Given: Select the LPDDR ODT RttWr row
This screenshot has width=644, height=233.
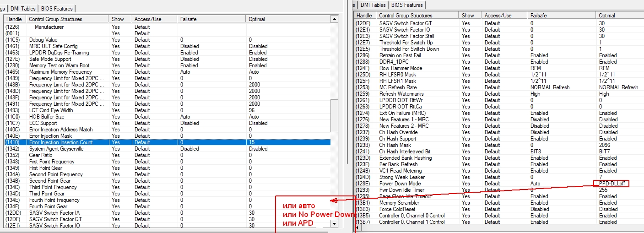Looking at the screenshot, I should pyautogui.click(x=499, y=100).
